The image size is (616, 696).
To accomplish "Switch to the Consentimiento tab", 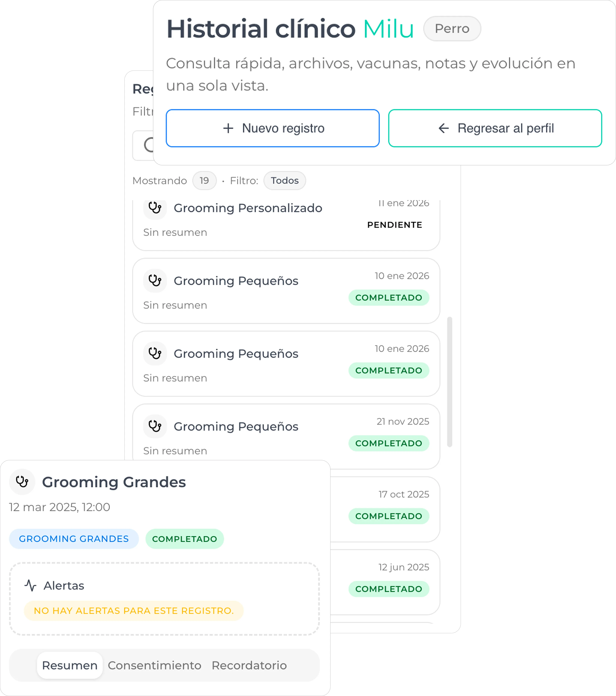I will (x=155, y=665).
